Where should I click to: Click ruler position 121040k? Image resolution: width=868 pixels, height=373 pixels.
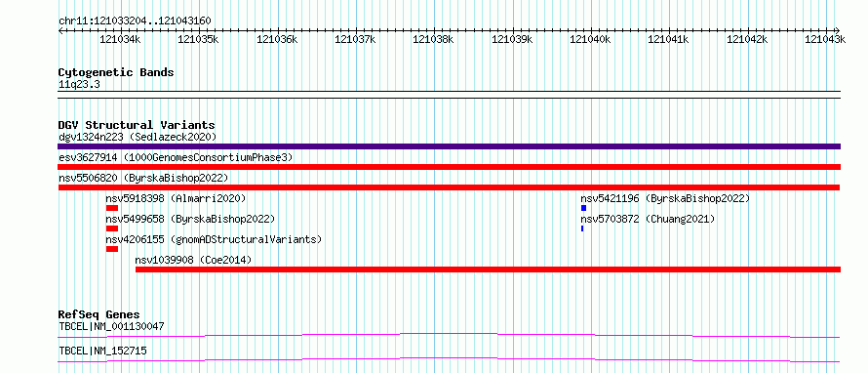[x=590, y=39]
